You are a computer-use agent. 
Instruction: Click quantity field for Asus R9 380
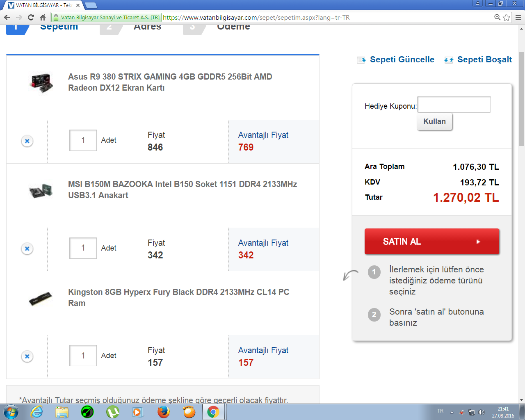83,140
